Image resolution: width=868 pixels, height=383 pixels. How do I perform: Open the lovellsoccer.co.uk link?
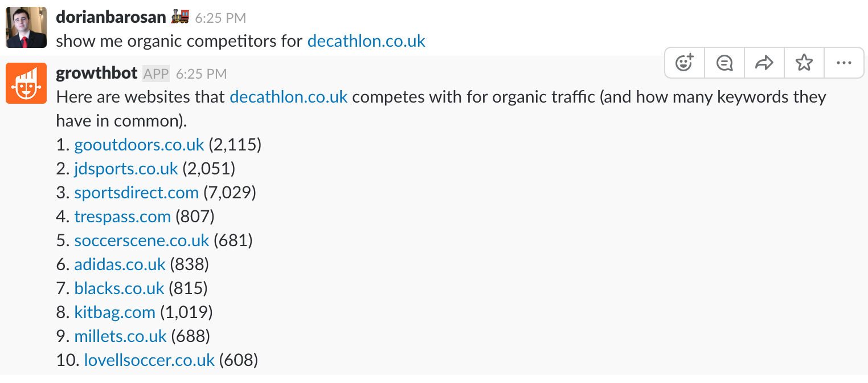coord(149,360)
